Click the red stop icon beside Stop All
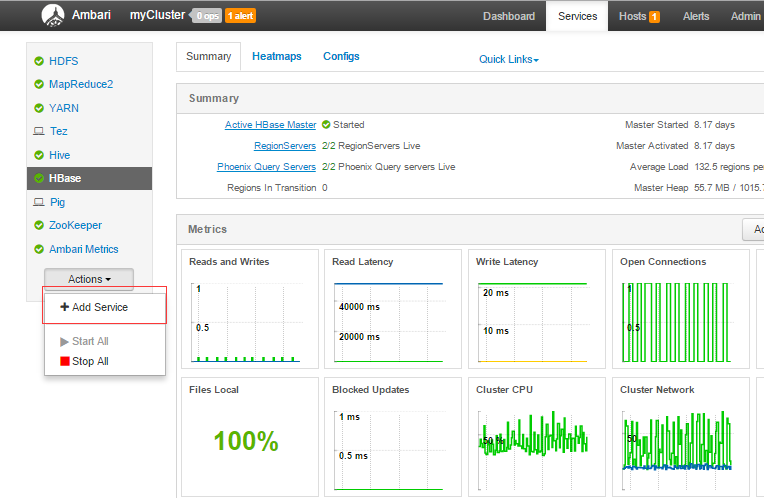The width and height of the screenshot is (764, 498). coord(64,361)
